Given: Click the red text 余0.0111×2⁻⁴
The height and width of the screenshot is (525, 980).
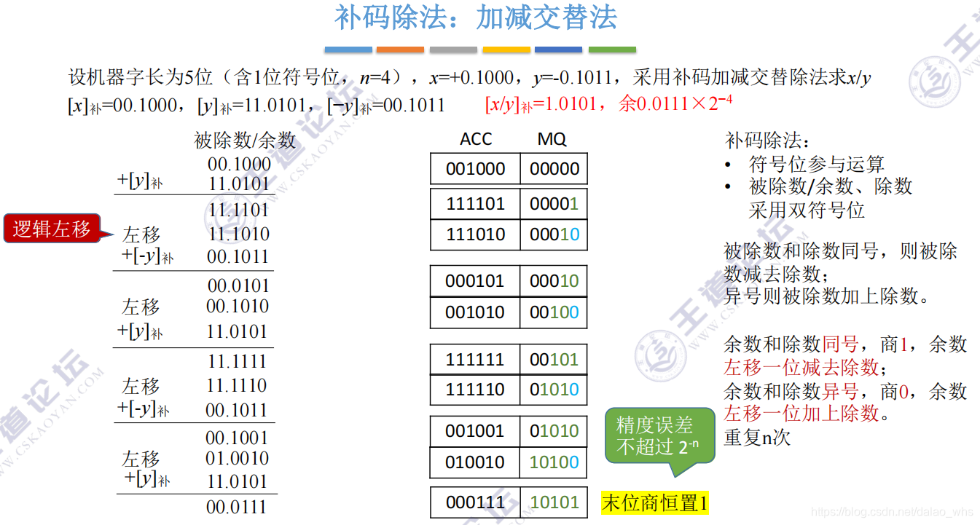Looking at the screenshot, I should 675,103.
